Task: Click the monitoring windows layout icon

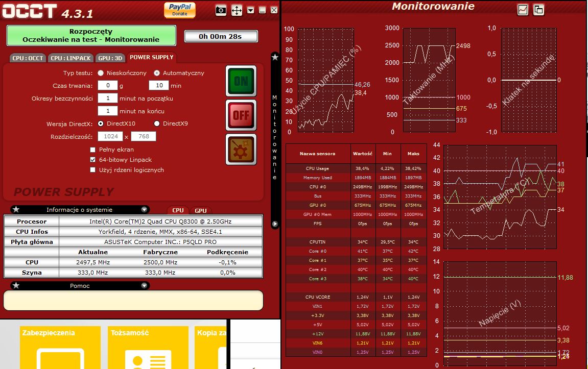Action: tap(538, 10)
